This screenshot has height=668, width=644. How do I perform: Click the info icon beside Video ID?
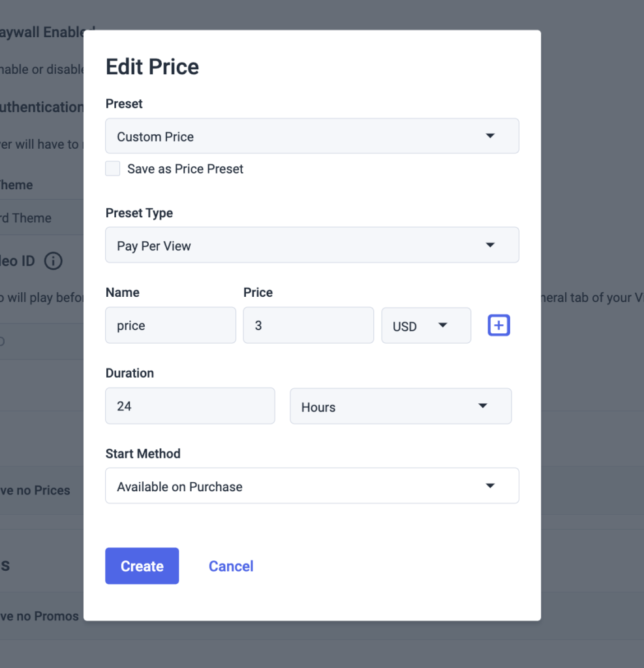click(53, 262)
